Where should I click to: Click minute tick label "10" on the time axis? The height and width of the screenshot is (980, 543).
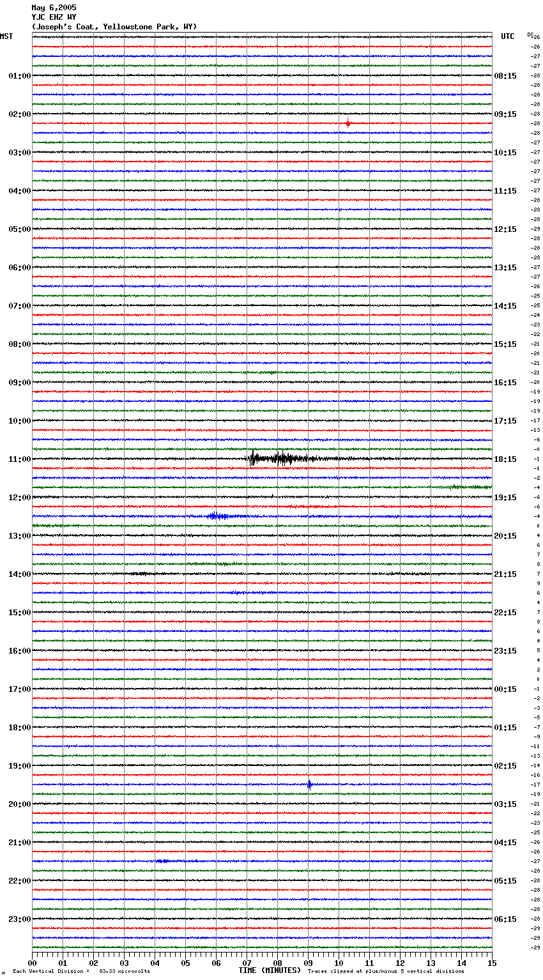point(339,963)
